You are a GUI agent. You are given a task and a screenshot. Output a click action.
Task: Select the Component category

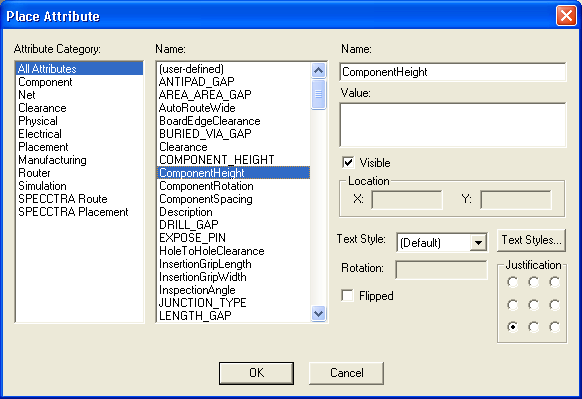[x=79, y=82]
